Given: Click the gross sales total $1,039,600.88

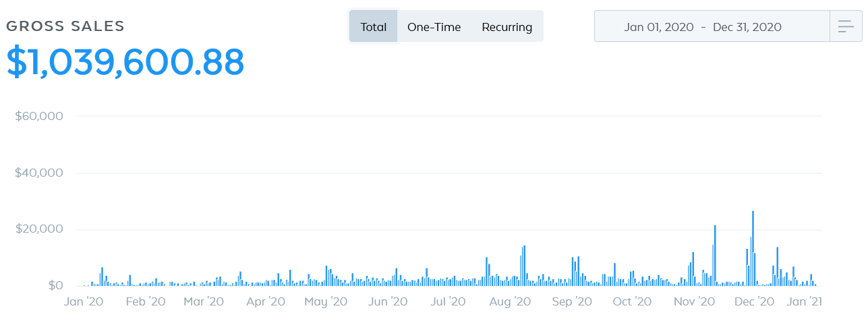Looking at the screenshot, I should 125,63.
